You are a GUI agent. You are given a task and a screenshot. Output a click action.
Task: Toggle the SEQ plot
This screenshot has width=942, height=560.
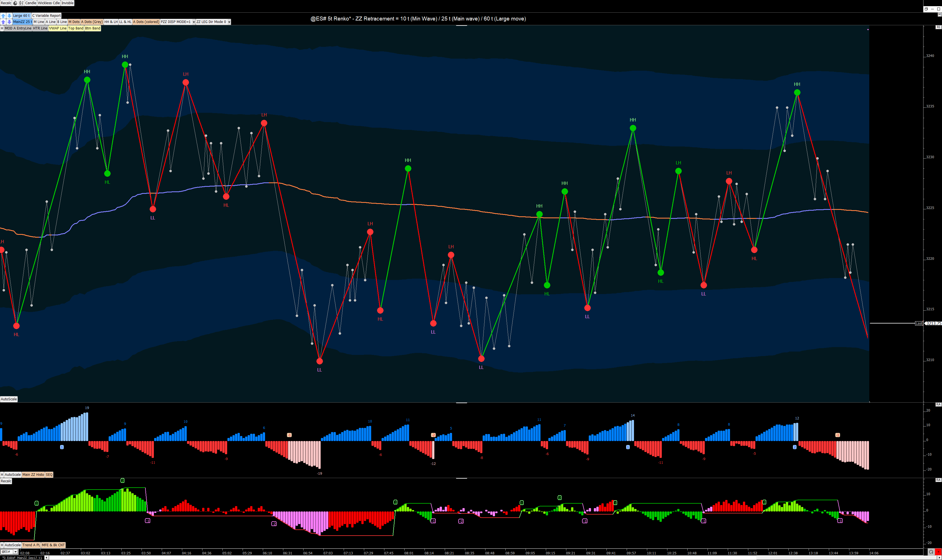tap(49, 475)
